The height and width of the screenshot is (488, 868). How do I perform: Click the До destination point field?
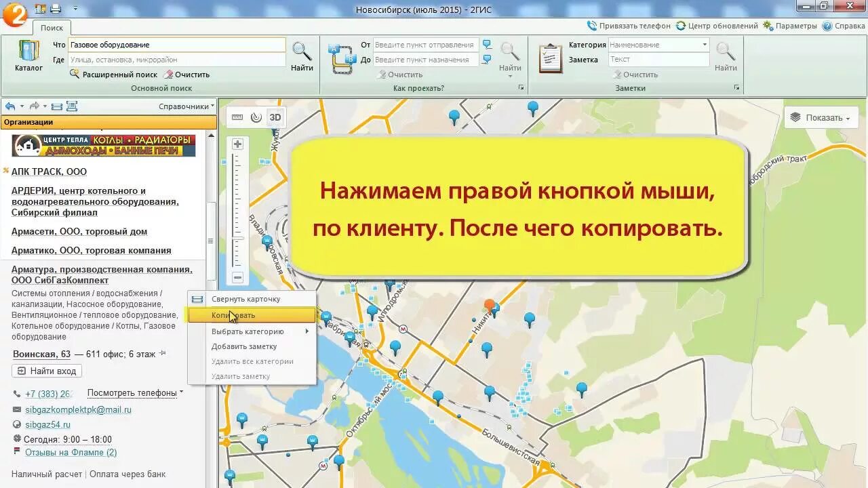tap(426, 60)
